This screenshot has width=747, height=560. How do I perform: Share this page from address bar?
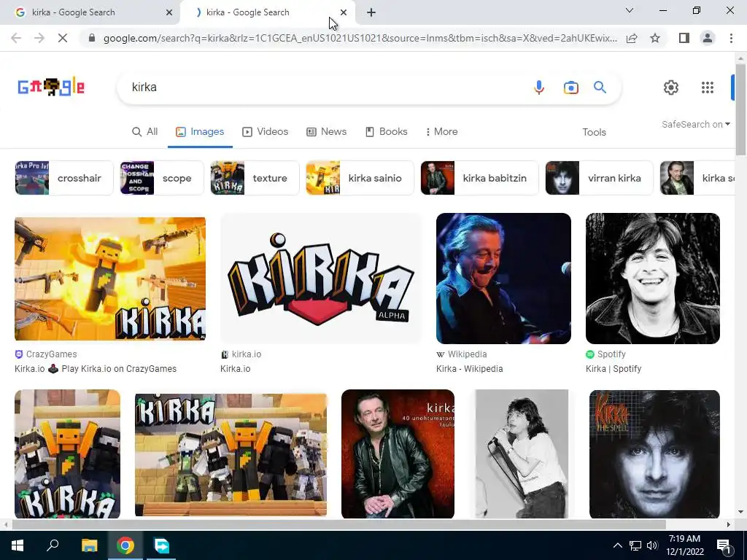[x=632, y=38]
